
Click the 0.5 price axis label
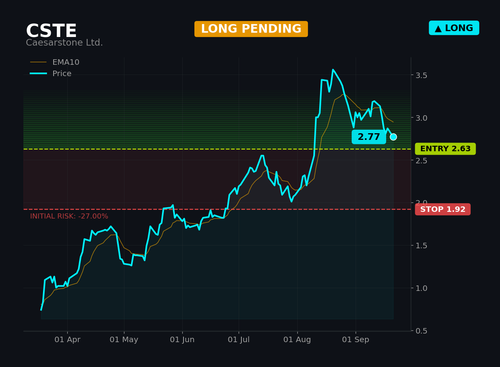click(x=421, y=331)
